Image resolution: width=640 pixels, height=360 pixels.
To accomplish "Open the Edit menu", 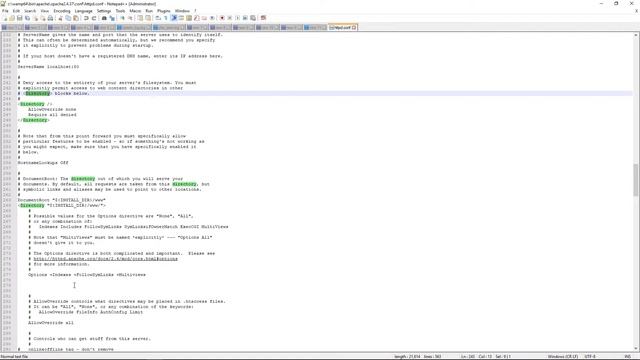I will point(16,11).
